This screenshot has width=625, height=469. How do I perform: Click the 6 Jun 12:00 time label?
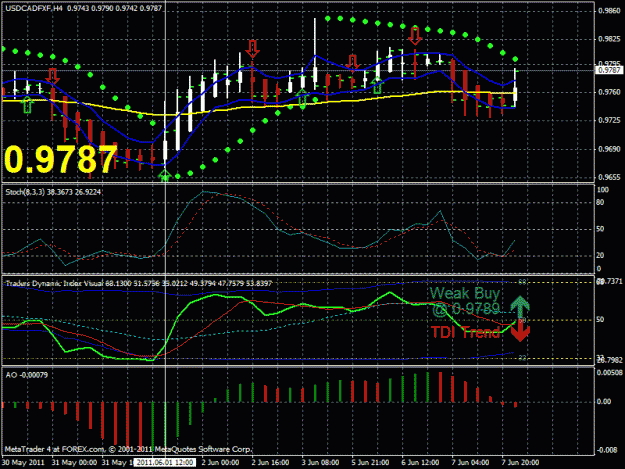pos(420,463)
